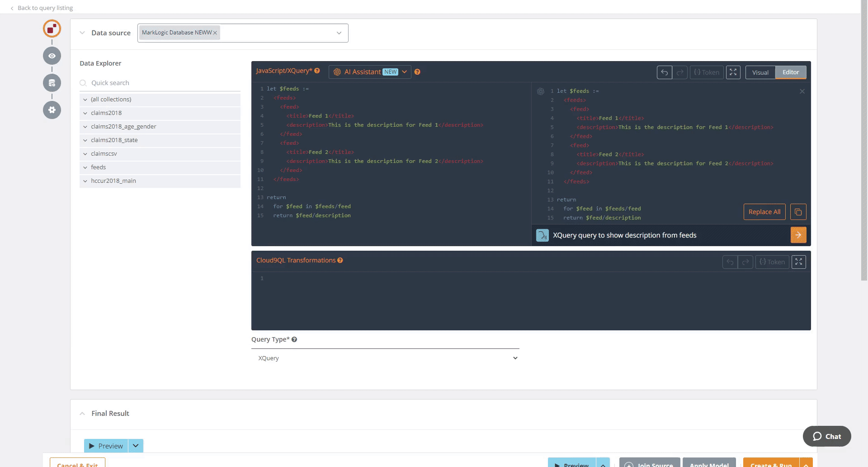
Task: Collapse the claims2018_state collection
Action: [85, 140]
